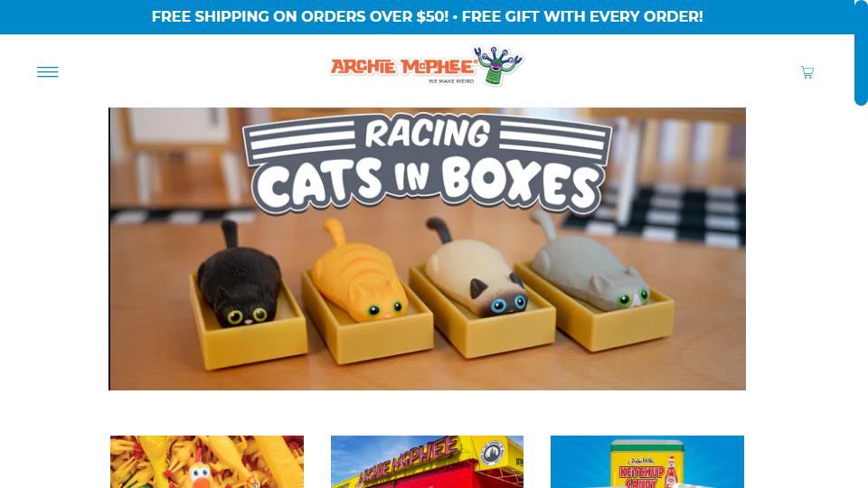Click the "Racing" title text in the banner
Screen dimensions: 868x488
(x=427, y=134)
